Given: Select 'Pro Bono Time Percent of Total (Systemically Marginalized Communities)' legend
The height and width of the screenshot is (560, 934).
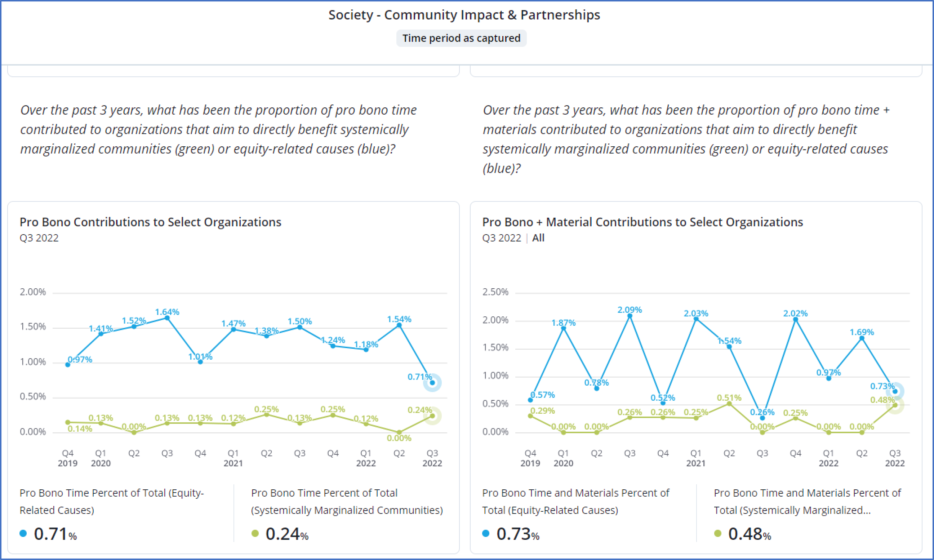Looking at the screenshot, I should click(347, 502).
